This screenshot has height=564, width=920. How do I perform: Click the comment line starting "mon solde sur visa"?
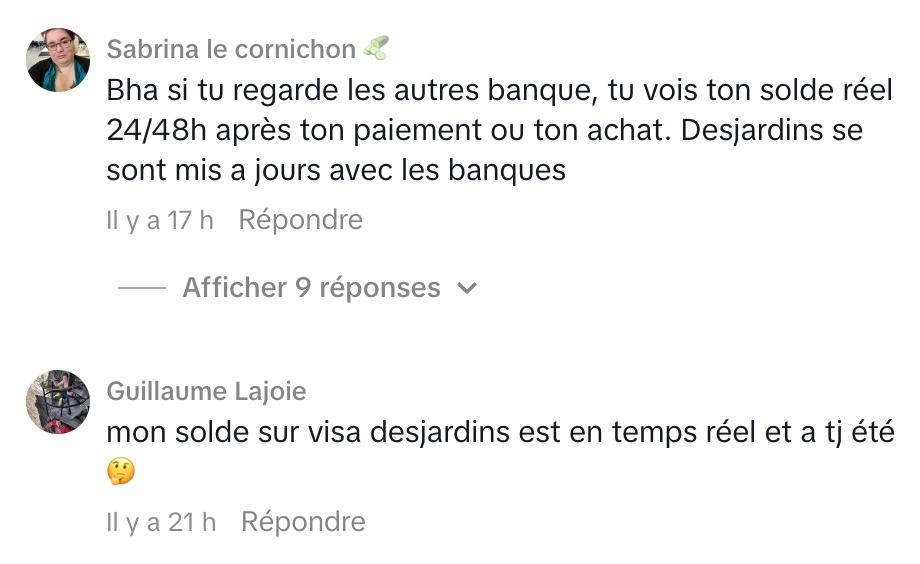pos(500,434)
